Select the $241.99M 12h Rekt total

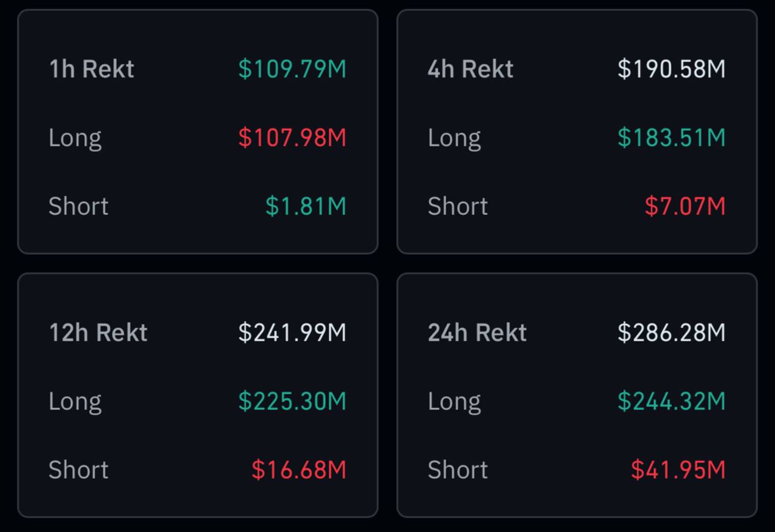point(292,333)
